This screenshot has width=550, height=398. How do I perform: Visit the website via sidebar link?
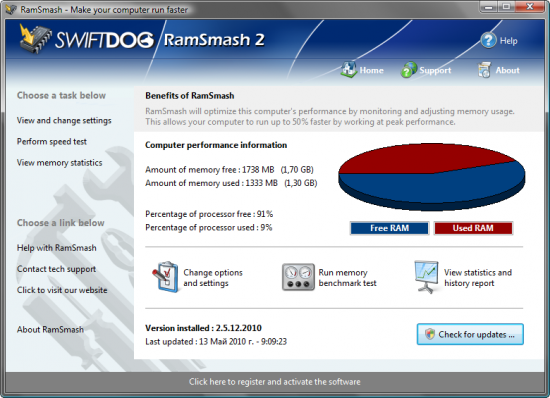tap(62, 290)
